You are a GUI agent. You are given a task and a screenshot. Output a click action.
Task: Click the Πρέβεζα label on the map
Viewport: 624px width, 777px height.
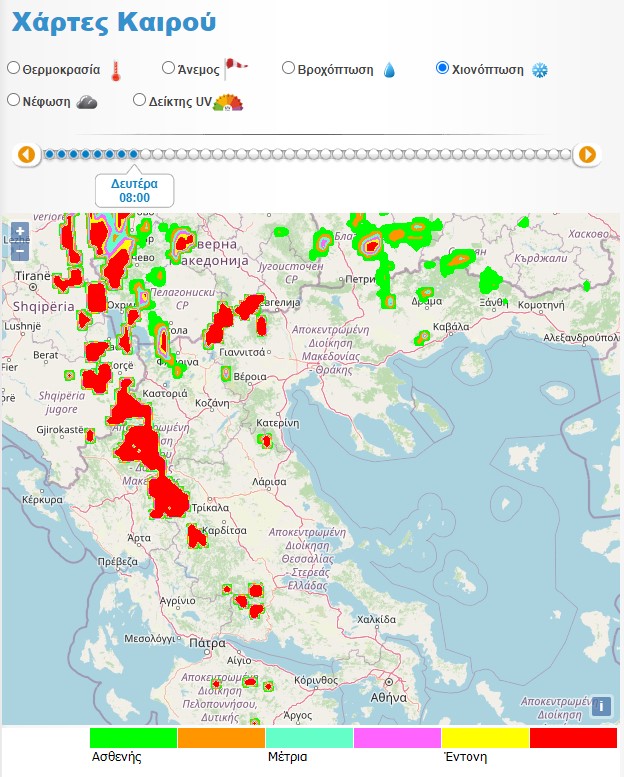[117, 561]
